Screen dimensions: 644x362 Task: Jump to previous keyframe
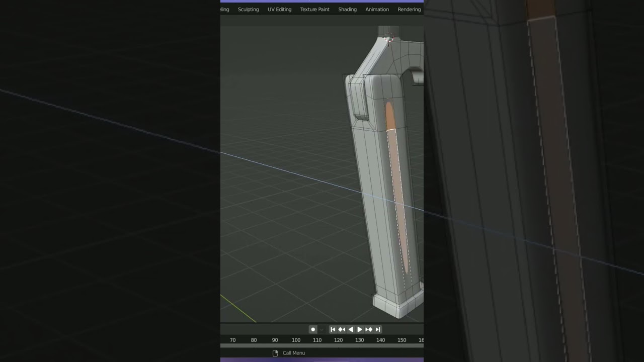pyautogui.click(x=342, y=329)
